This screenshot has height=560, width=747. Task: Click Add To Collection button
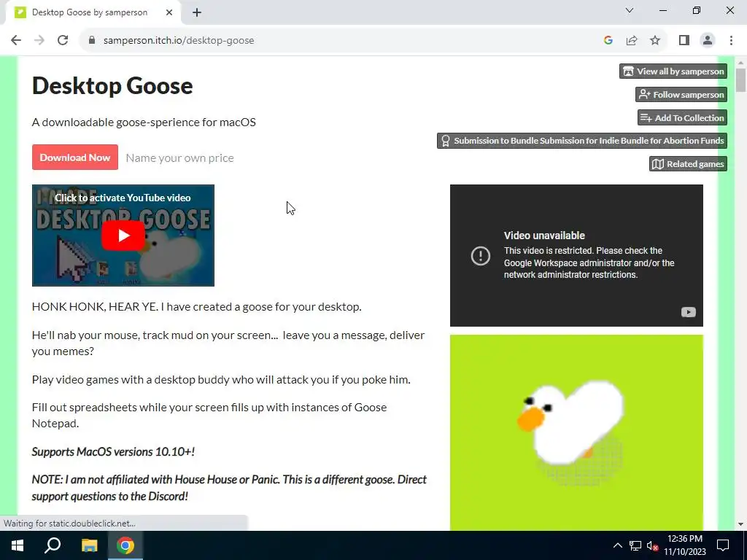coord(682,117)
